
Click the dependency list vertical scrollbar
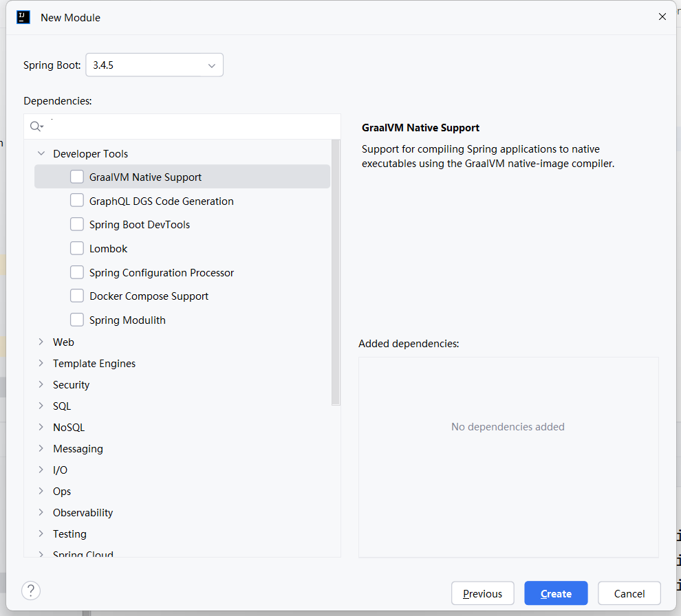(x=335, y=272)
